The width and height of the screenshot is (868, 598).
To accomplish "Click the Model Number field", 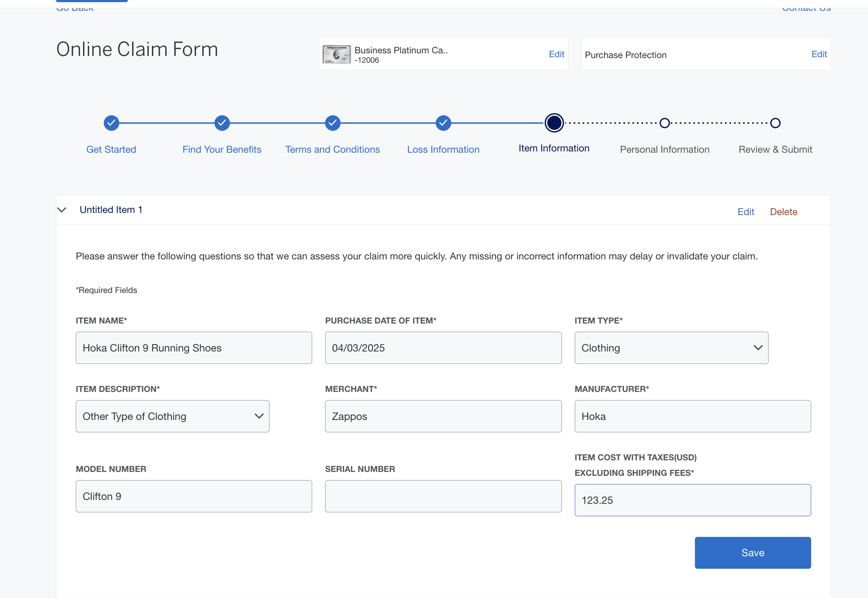I will click(x=194, y=496).
